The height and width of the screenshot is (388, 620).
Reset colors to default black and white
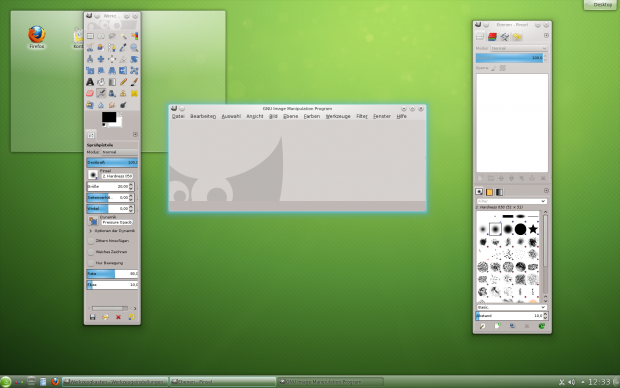104,125
